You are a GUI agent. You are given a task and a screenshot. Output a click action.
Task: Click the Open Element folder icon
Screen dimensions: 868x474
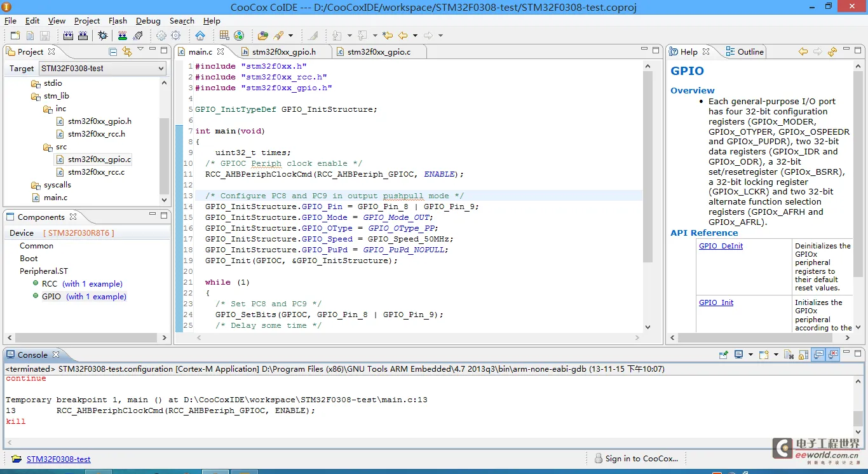pos(262,36)
